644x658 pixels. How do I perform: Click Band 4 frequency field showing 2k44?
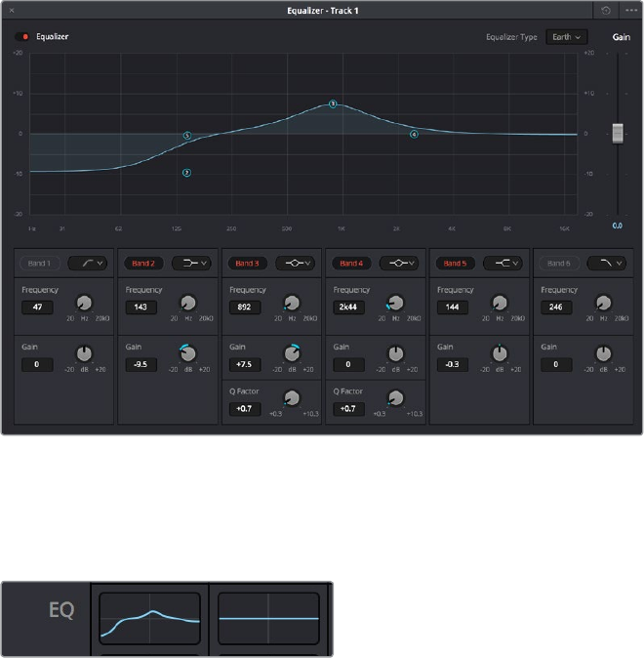point(348,308)
